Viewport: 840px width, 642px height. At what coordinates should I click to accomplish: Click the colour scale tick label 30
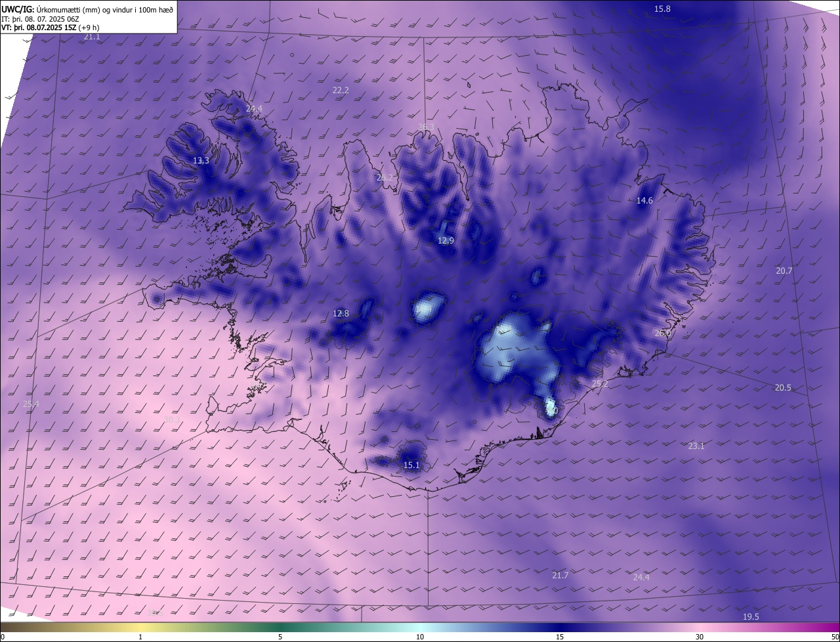[700, 637]
